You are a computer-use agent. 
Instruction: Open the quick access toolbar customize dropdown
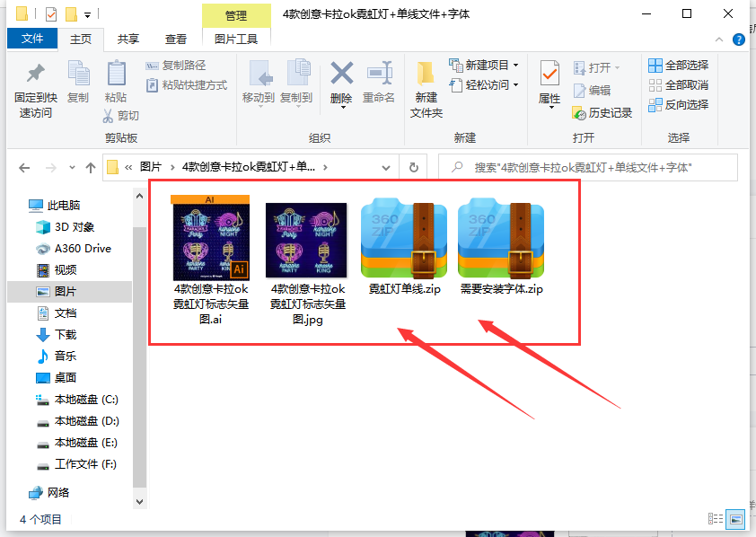pos(87,15)
